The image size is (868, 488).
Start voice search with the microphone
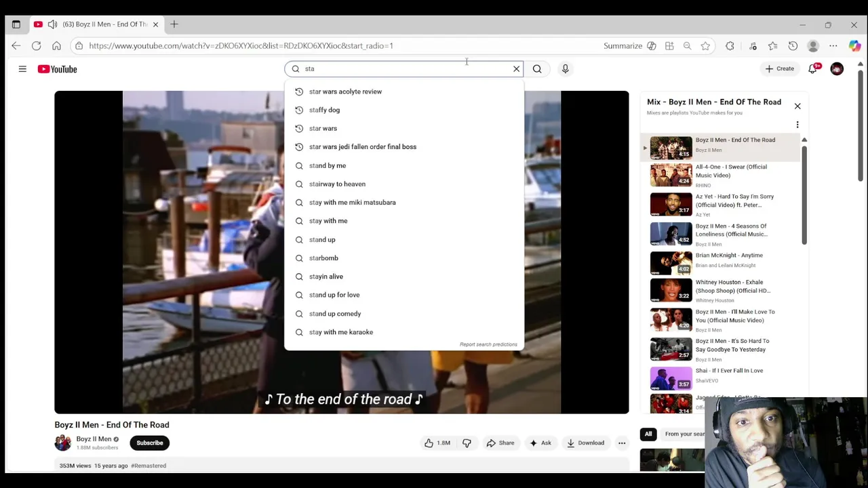pos(565,68)
